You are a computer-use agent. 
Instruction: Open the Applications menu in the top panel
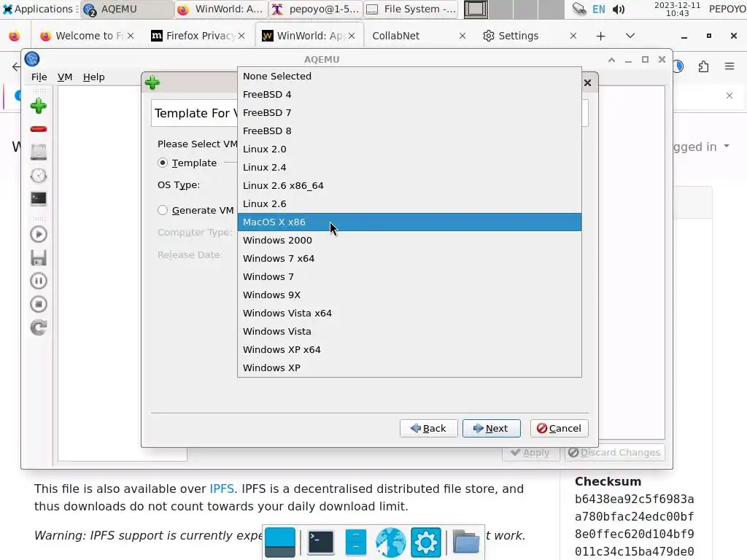(x=39, y=9)
